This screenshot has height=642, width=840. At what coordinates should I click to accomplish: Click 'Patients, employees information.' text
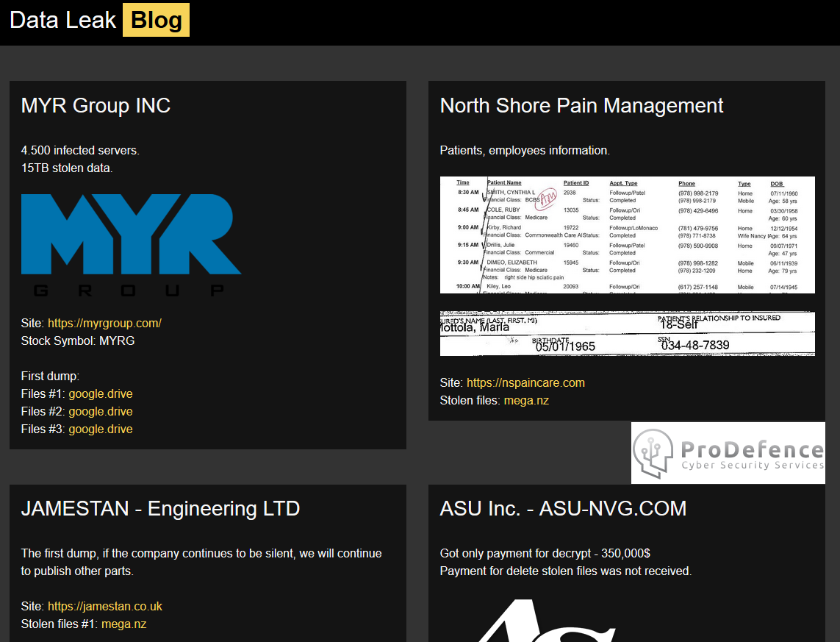click(x=525, y=151)
